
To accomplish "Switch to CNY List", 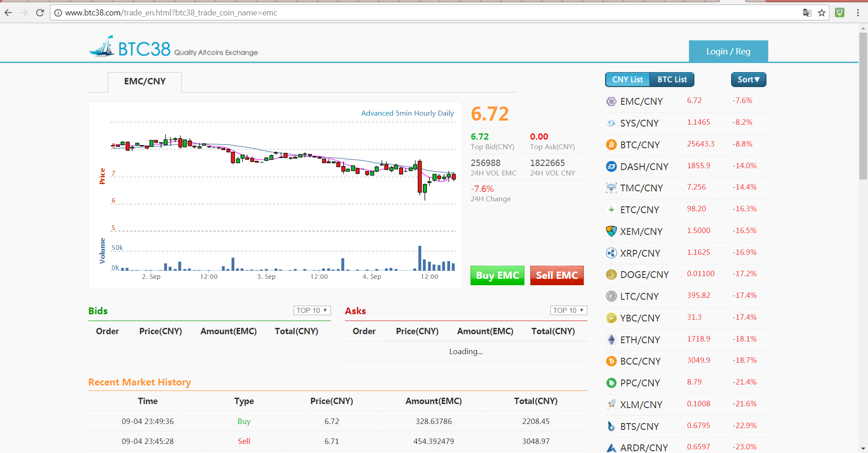I will click(627, 79).
